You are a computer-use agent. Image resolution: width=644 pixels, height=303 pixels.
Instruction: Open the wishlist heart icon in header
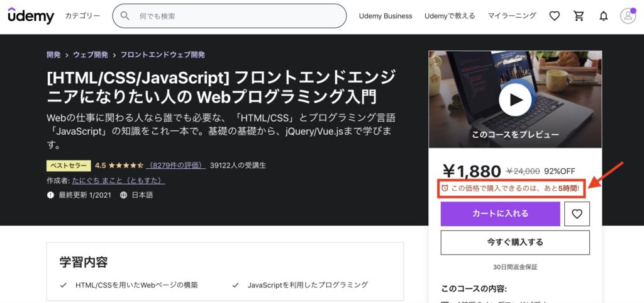[x=555, y=16]
